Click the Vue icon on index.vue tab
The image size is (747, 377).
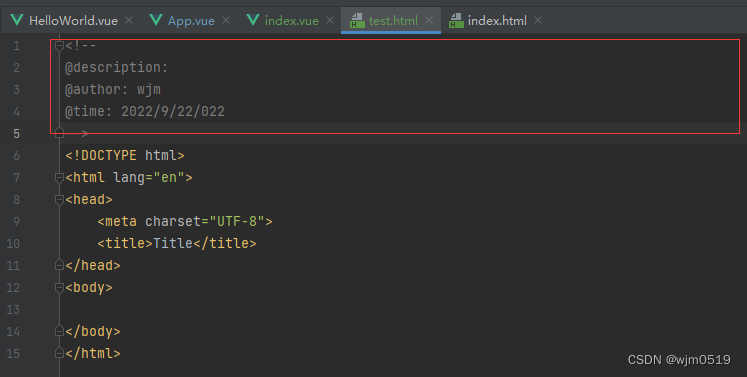click(x=253, y=20)
